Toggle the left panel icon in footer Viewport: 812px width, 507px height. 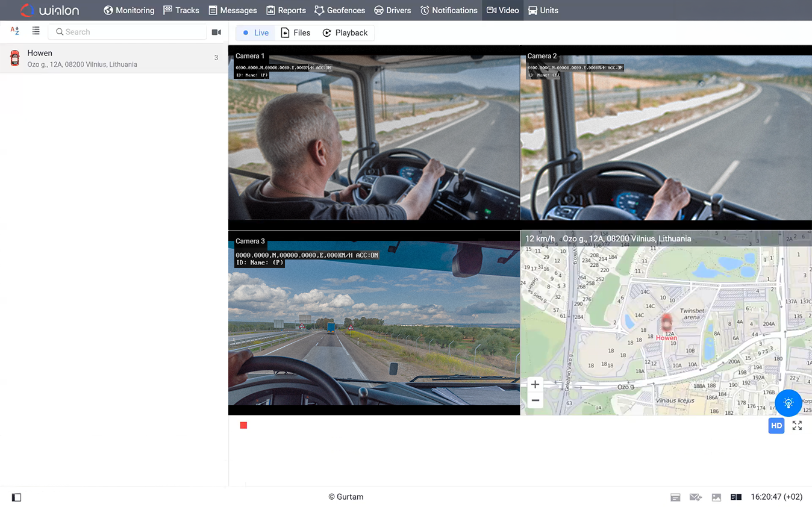tap(16, 497)
